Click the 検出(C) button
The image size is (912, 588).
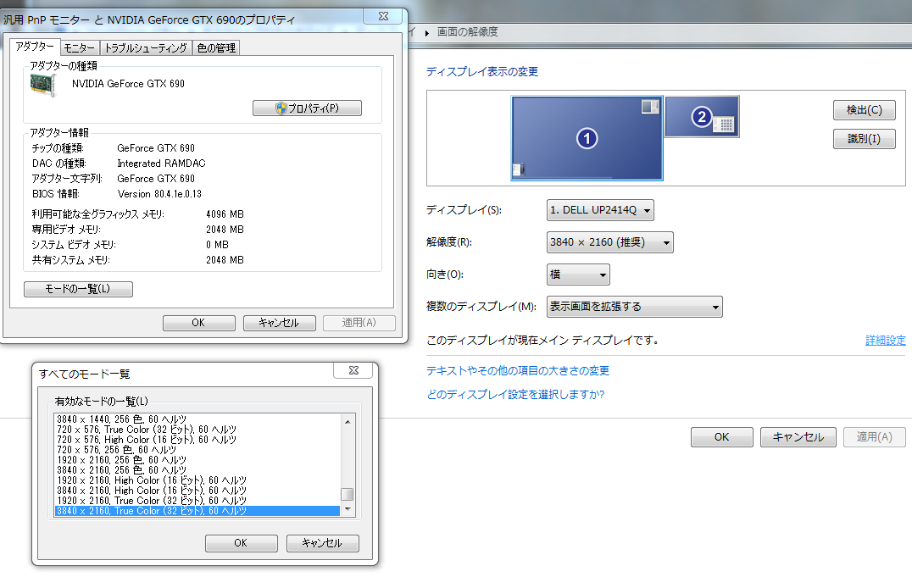pos(865,110)
